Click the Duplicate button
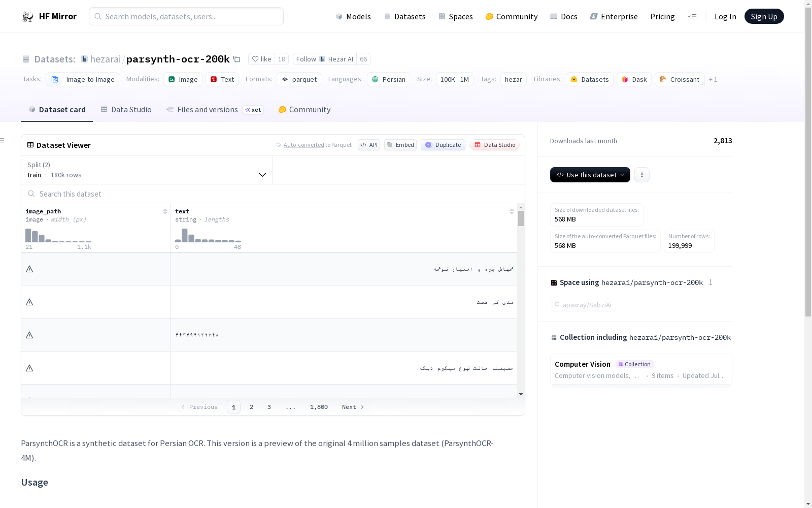 point(443,145)
